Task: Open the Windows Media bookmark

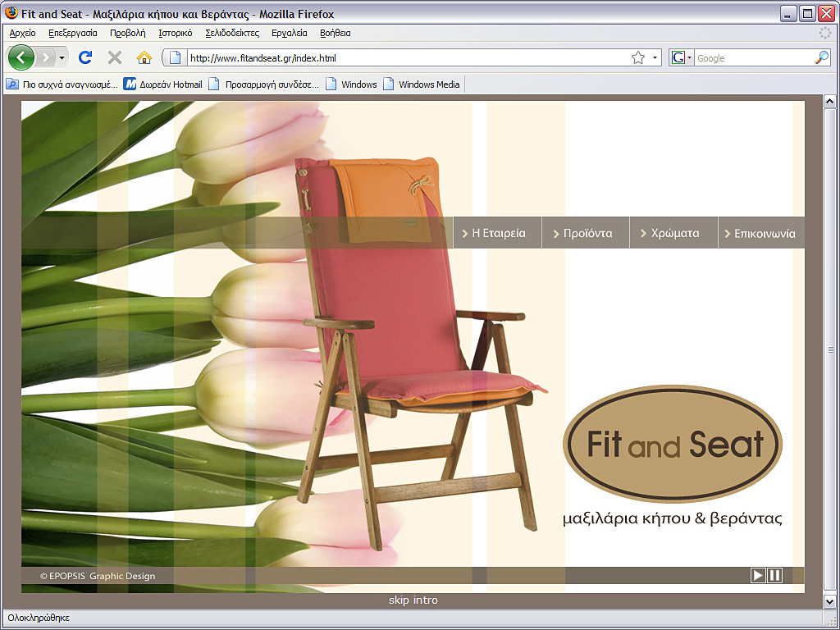Action: [x=422, y=84]
